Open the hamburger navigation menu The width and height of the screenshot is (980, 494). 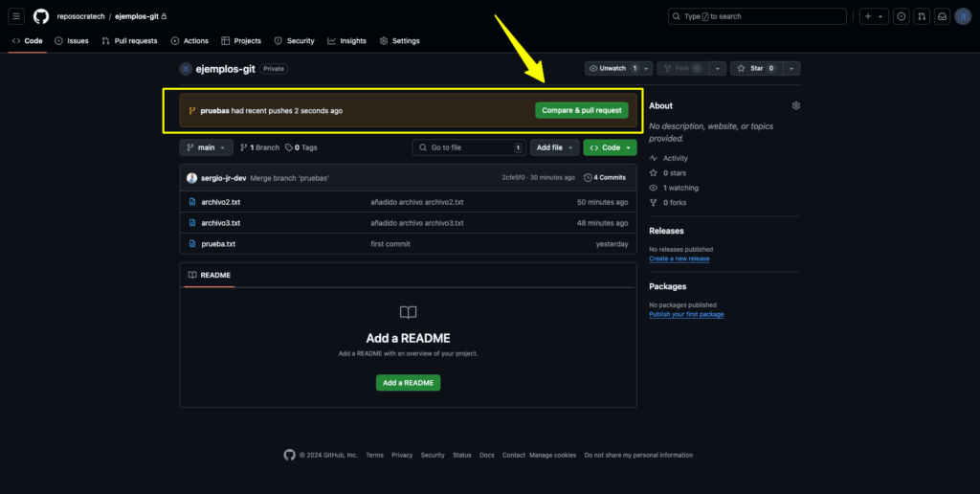click(17, 16)
